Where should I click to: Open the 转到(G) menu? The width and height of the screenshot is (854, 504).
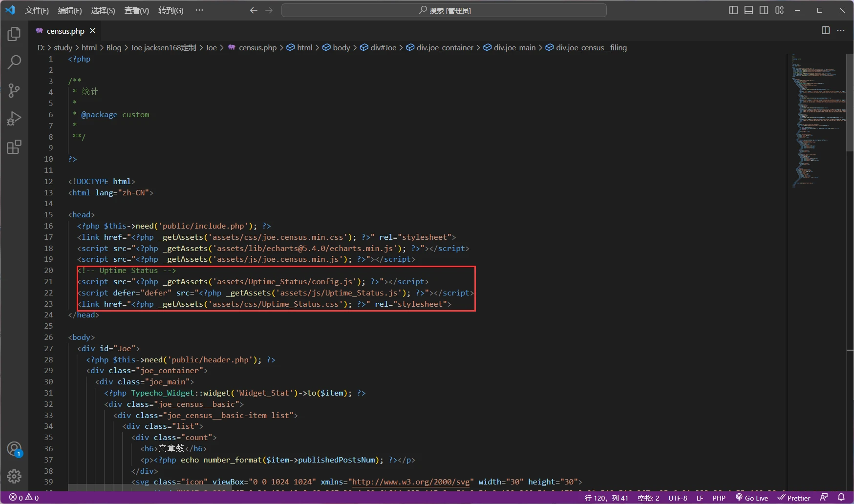[x=171, y=10]
